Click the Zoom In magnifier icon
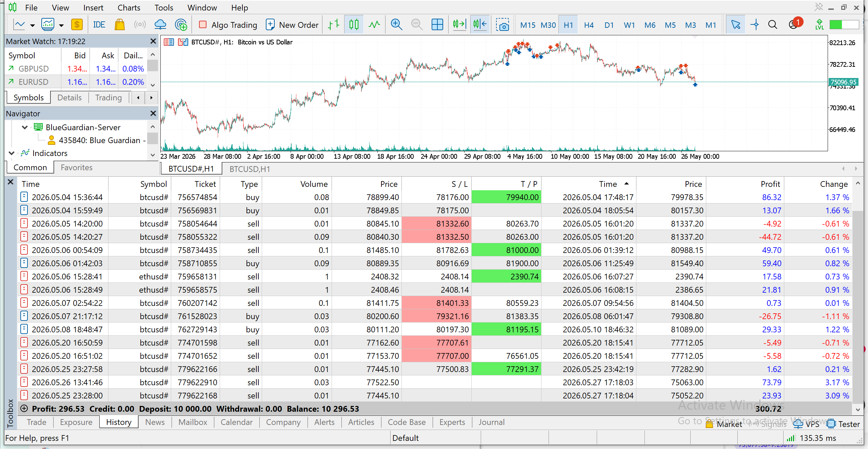868x449 pixels. (x=396, y=25)
